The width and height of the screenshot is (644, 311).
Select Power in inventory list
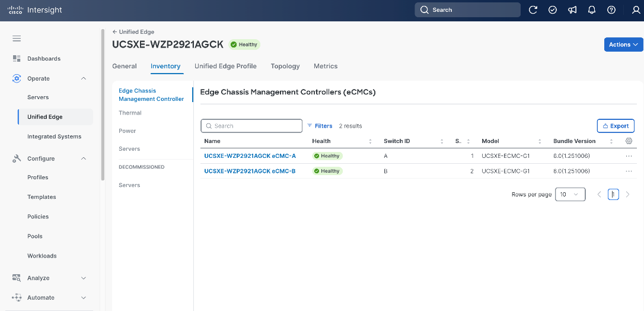127,131
